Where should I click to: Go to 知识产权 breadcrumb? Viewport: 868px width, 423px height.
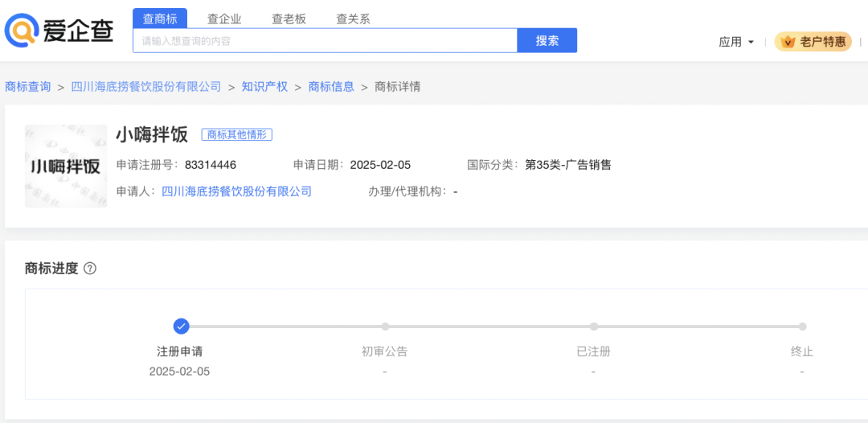click(264, 87)
